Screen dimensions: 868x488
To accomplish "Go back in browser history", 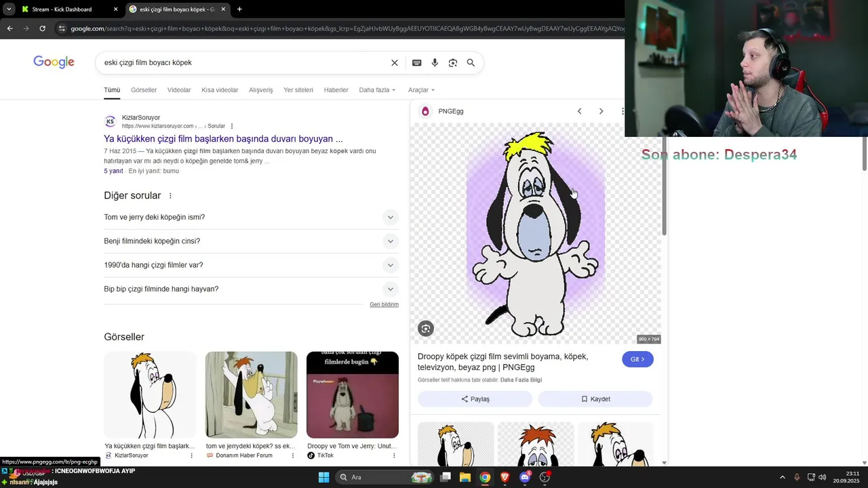I will (x=9, y=28).
